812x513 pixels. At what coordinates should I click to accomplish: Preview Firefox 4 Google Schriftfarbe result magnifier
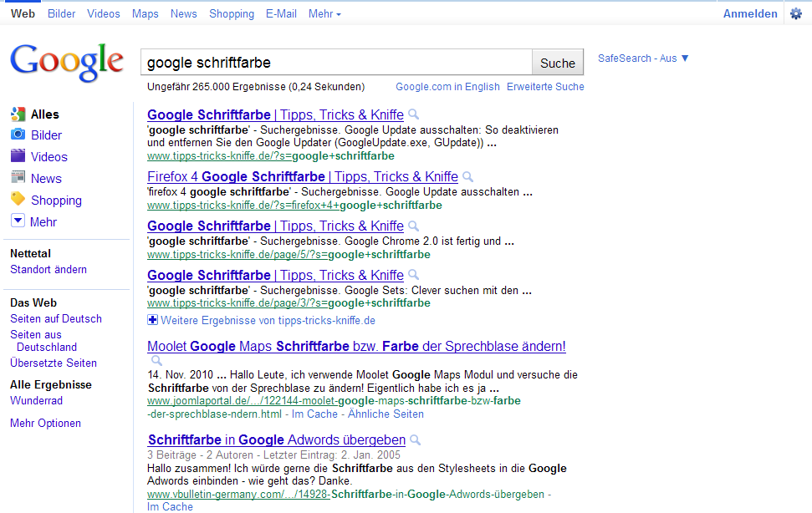(x=467, y=177)
